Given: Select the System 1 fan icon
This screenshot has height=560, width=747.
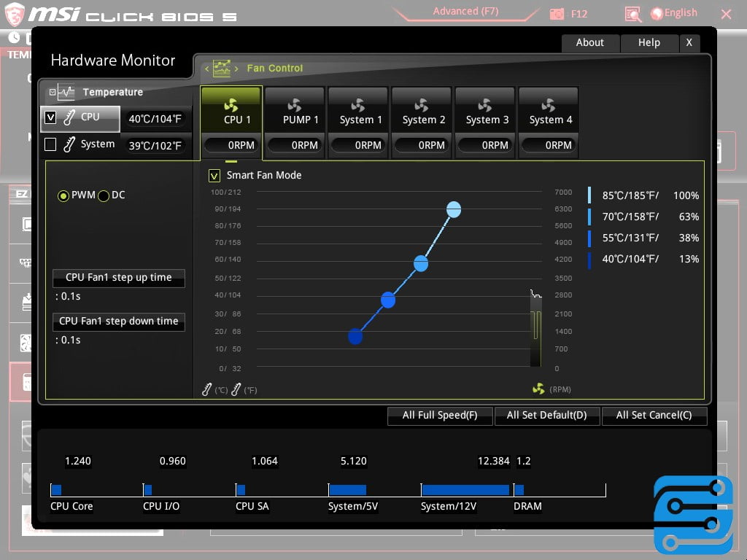Looking at the screenshot, I should click(x=358, y=105).
